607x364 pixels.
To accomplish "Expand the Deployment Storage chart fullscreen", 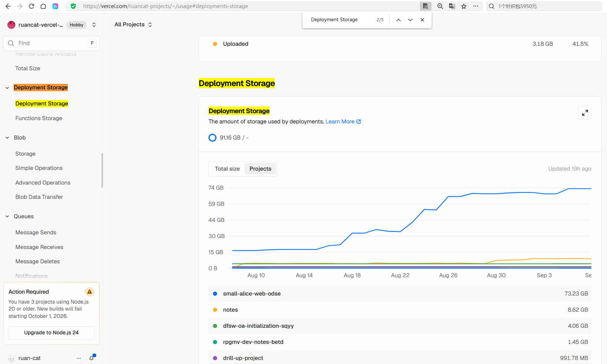I will point(585,113).
